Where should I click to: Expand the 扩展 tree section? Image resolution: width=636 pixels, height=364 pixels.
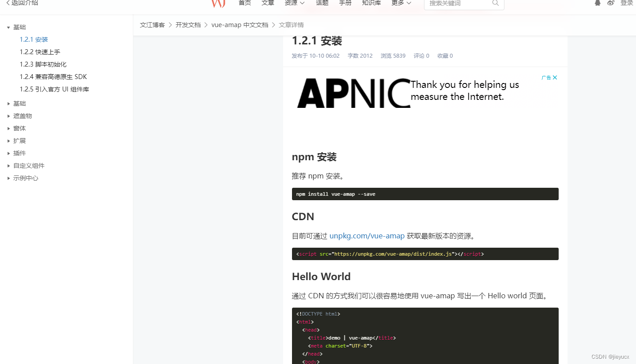click(x=8, y=141)
